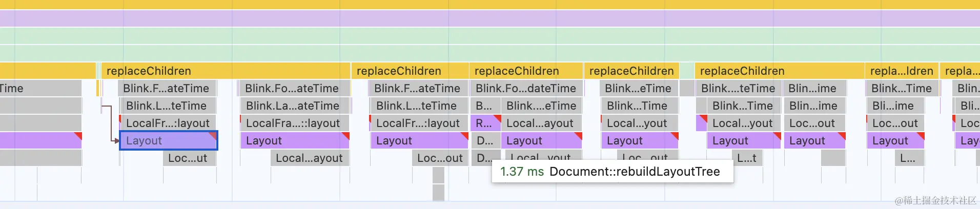Select the "LocalFra...::layout" bar
This screenshot has width=980, height=209.
point(295,123)
